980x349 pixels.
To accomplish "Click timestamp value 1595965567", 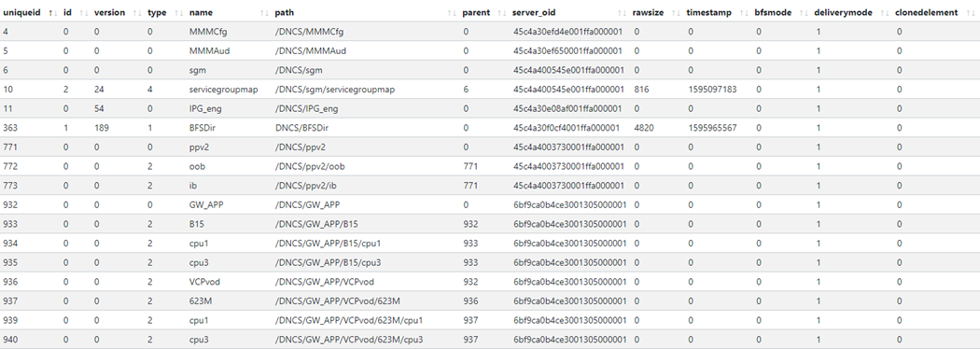I will click(x=713, y=128).
